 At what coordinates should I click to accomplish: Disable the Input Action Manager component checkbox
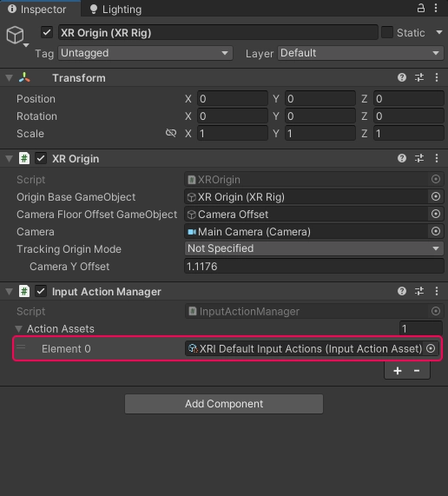[41, 291]
